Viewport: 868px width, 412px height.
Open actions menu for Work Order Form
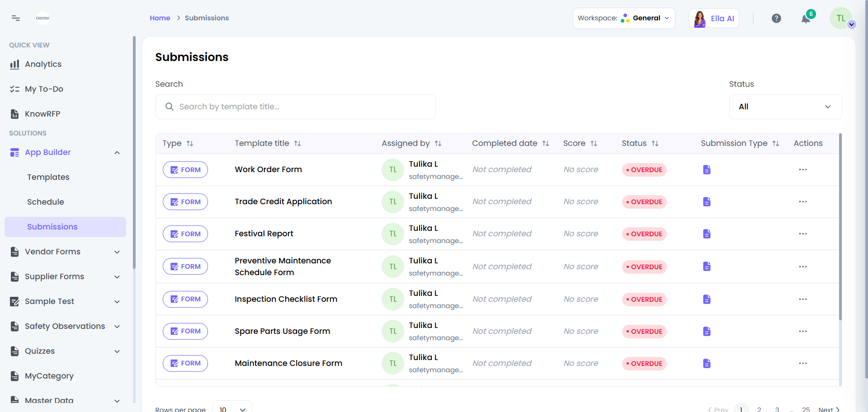click(x=803, y=169)
